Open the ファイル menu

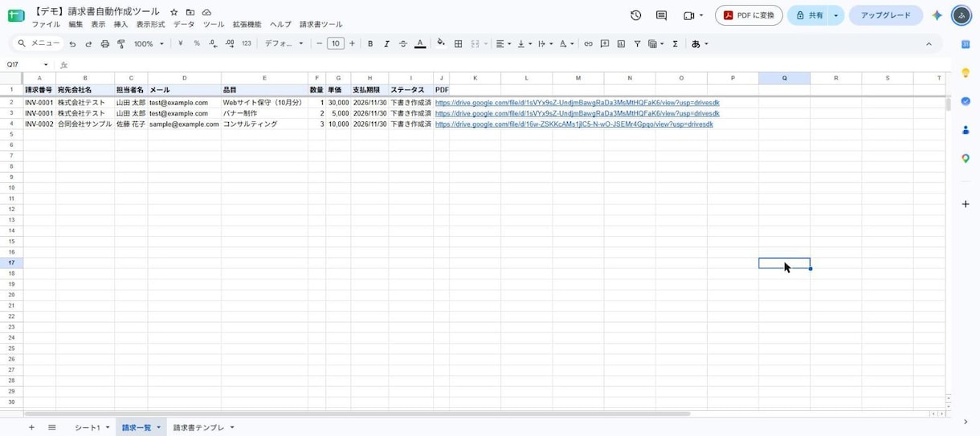(x=46, y=25)
